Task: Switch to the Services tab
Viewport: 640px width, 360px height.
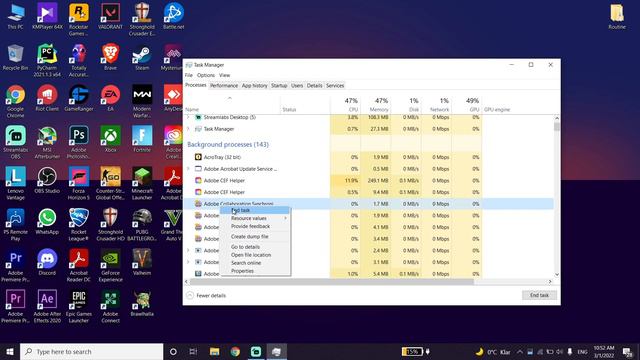Action: click(x=335, y=86)
